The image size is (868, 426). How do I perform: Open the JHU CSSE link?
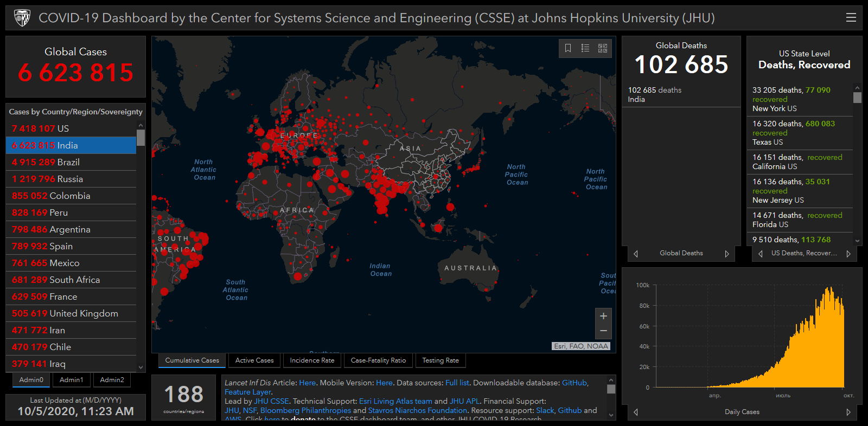272,401
